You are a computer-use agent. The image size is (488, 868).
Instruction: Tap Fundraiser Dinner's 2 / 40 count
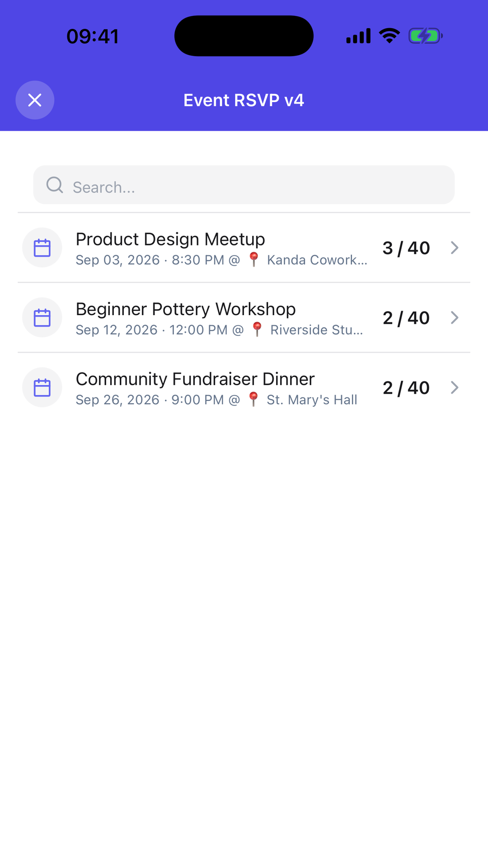tap(406, 387)
